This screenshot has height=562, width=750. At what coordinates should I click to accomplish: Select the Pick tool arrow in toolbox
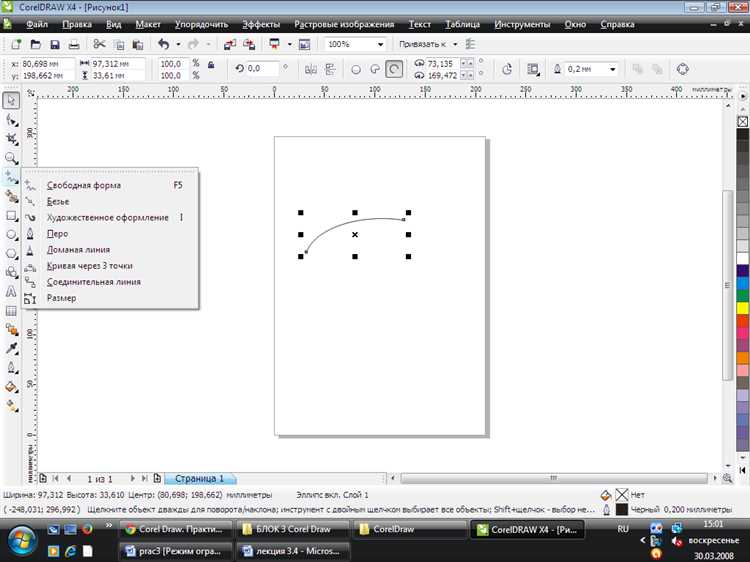point(11,100)
